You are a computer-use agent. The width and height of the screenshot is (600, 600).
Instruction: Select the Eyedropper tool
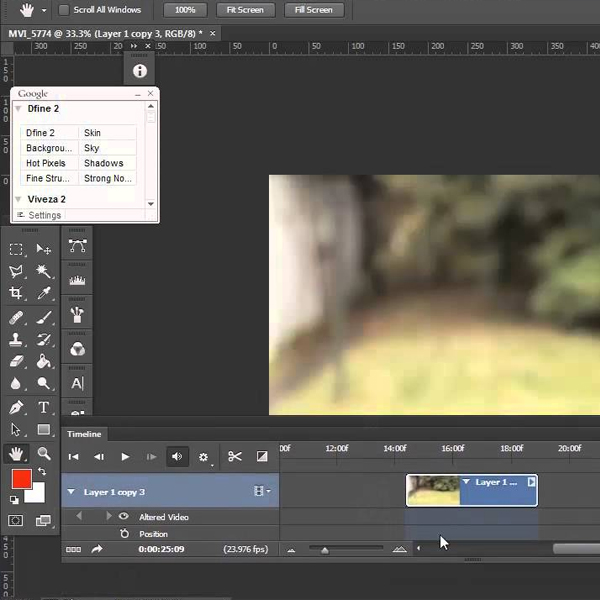pyautogui.click(x=44, y=294)
